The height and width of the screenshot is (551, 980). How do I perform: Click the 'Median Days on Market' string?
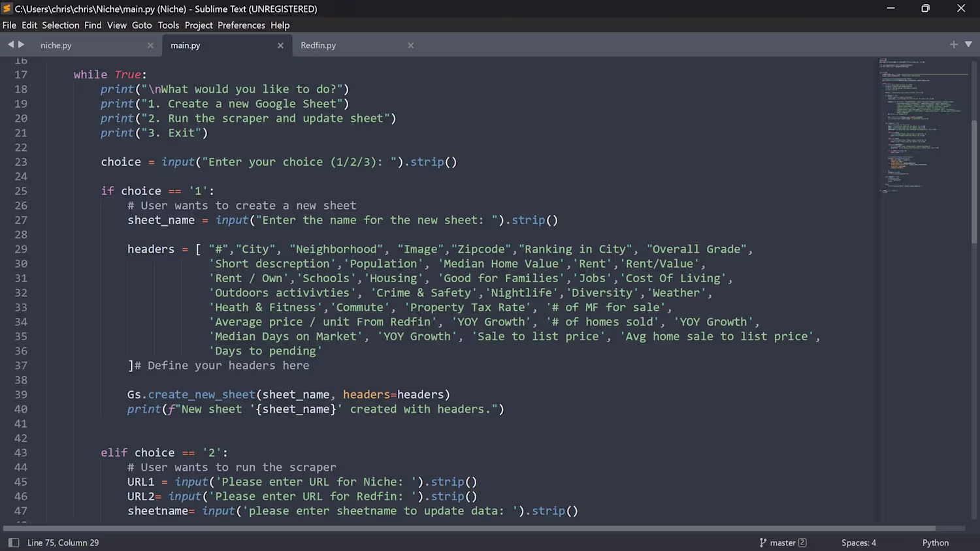pyautogui.click(x=286, y=336)
